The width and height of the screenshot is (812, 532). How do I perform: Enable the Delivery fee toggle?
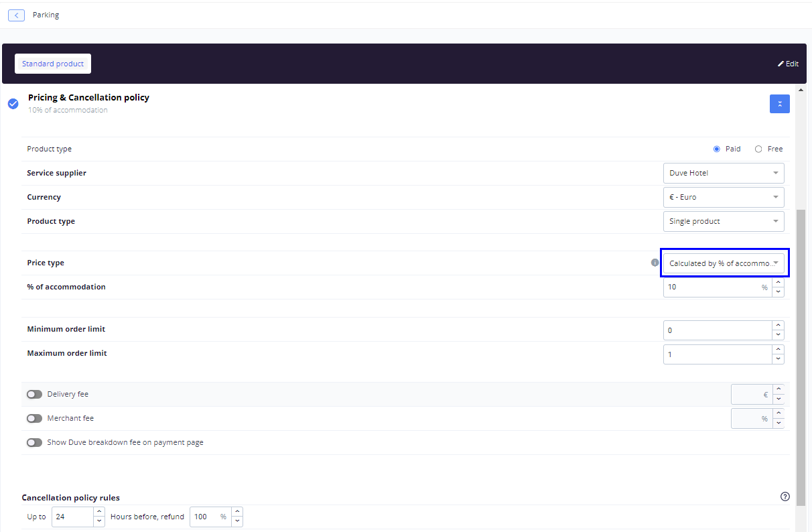[34, 394]
